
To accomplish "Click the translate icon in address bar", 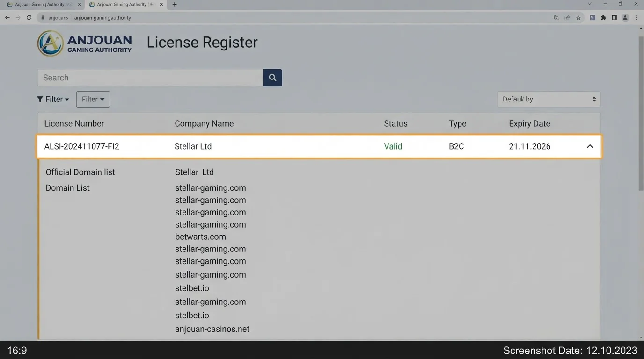I will 556,18.
